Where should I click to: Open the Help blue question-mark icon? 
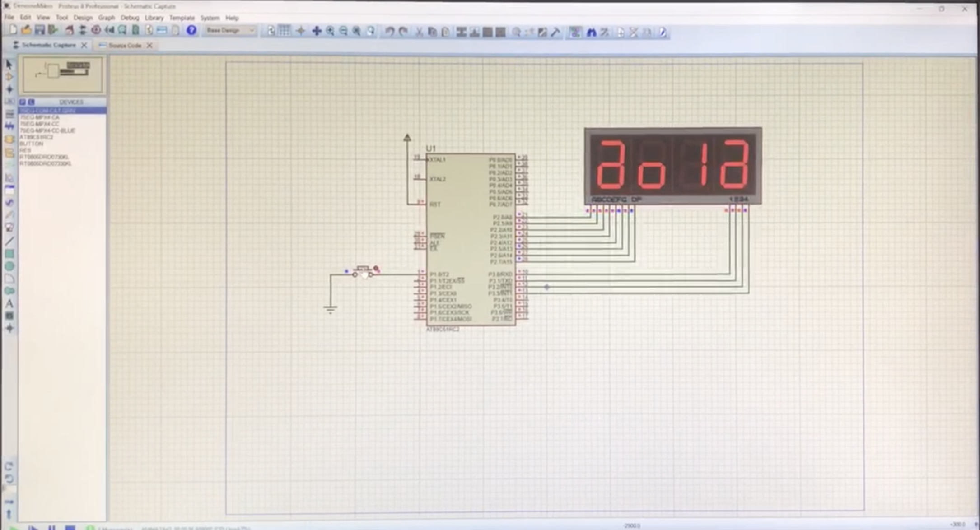[x=191, y=30]
